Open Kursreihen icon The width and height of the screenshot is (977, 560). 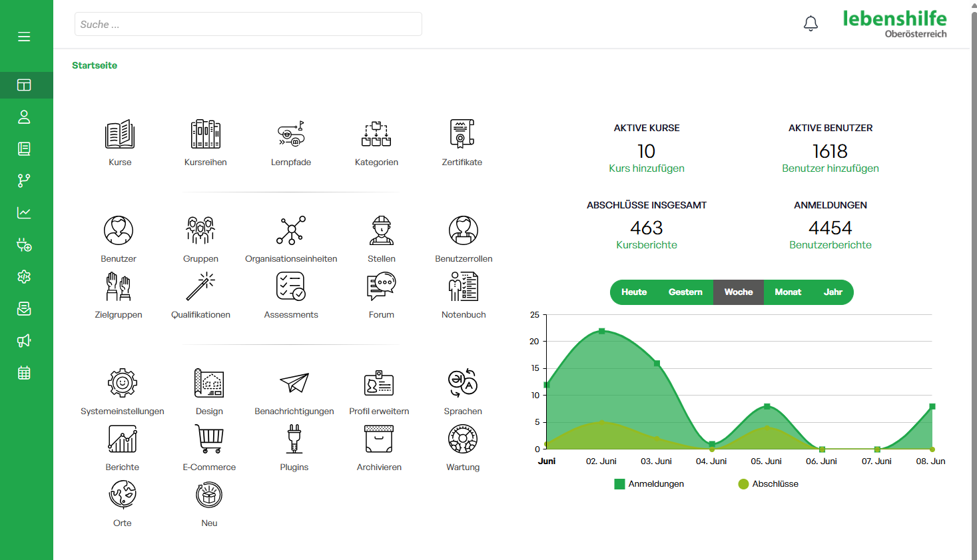point(206,135)
